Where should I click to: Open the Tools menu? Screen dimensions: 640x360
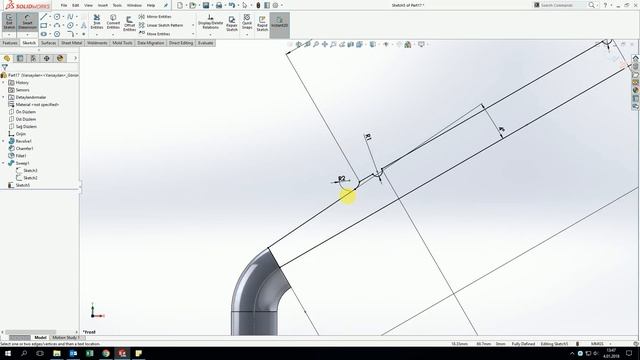(117, 5)
